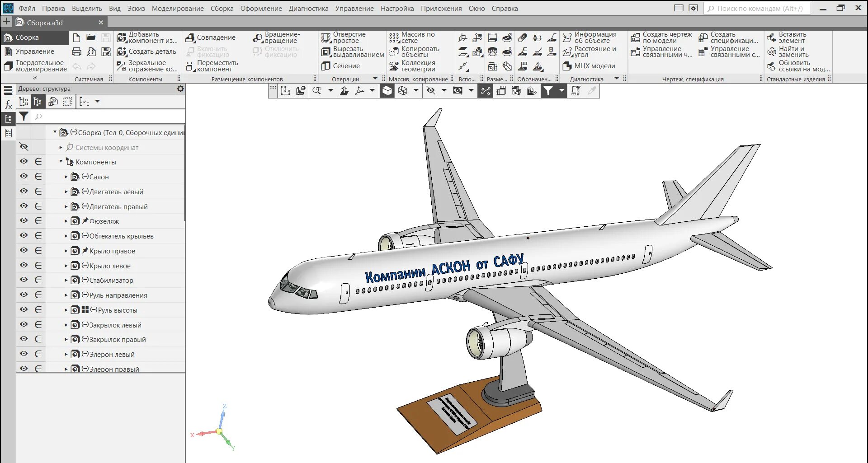Screen dimensions: 868x463
Task: Expand the Крыло левое node
Action: 66,266
